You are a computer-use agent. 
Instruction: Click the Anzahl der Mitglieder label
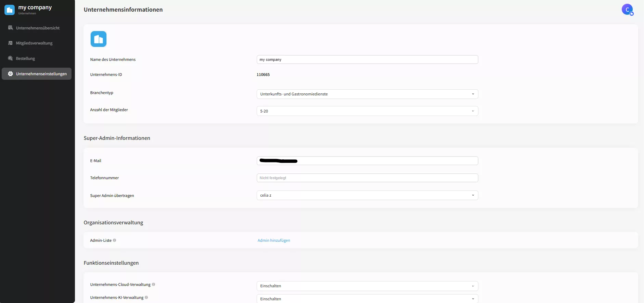pos(109,110)
